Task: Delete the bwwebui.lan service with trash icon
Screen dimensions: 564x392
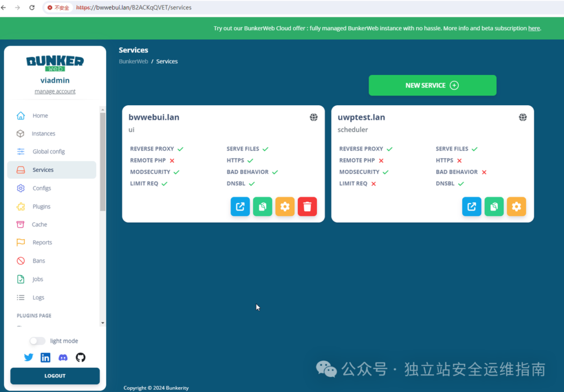Action: [307, 206]
